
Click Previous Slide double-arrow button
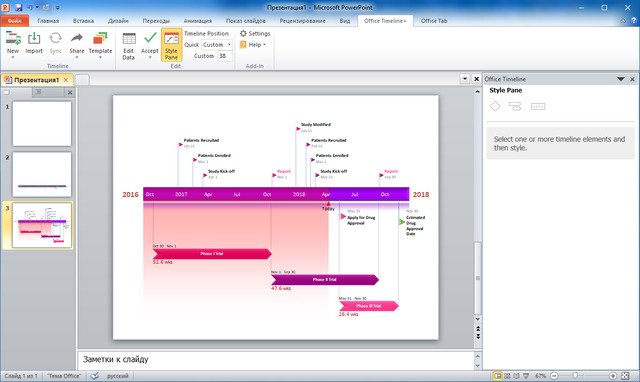(x=478, y=329)
